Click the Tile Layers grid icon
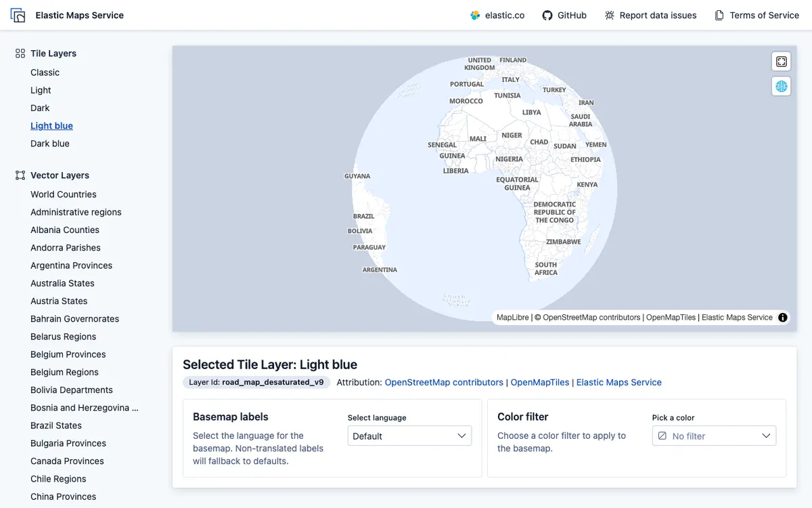This screenshot has height=508, width=812. pos(20,54)
